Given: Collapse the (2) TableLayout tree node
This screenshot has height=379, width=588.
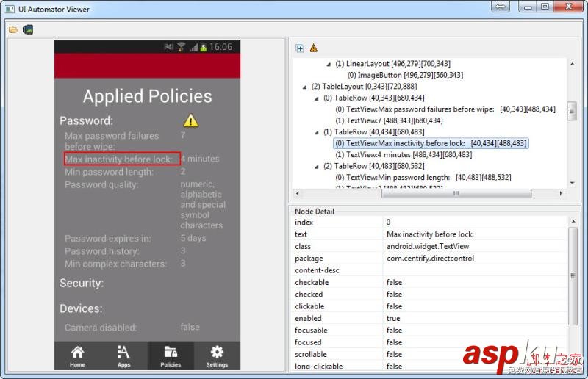Looking at the screenshot, I should pyautogui.click(x=305, y=87).
